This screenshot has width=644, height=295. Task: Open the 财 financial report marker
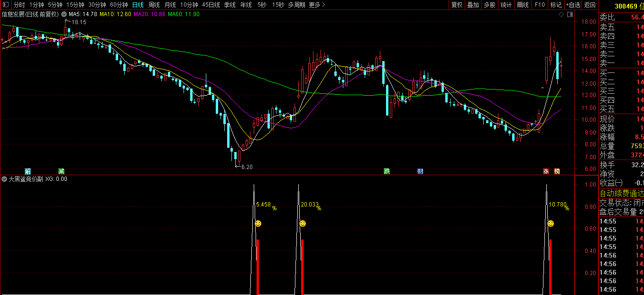click(420, 171)
